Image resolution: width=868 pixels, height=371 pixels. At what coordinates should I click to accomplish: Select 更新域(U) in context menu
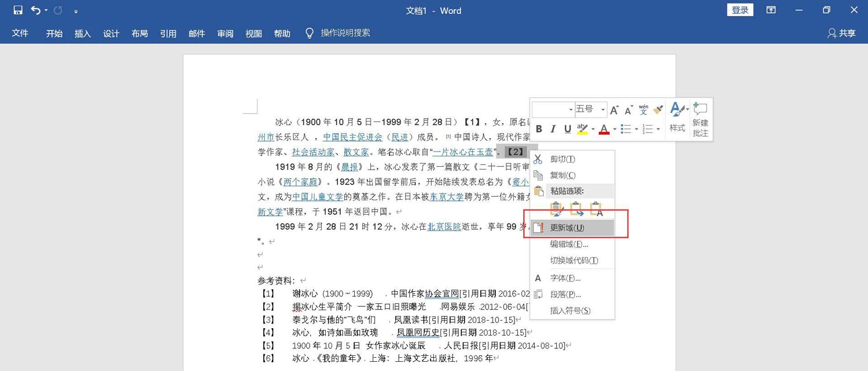tap(572, 228)
